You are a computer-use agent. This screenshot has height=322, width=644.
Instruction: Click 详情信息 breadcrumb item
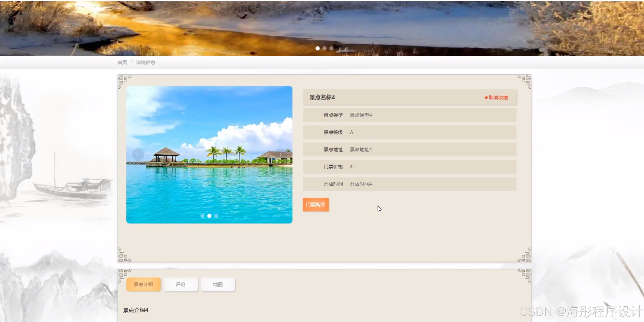tap(145, 63)
